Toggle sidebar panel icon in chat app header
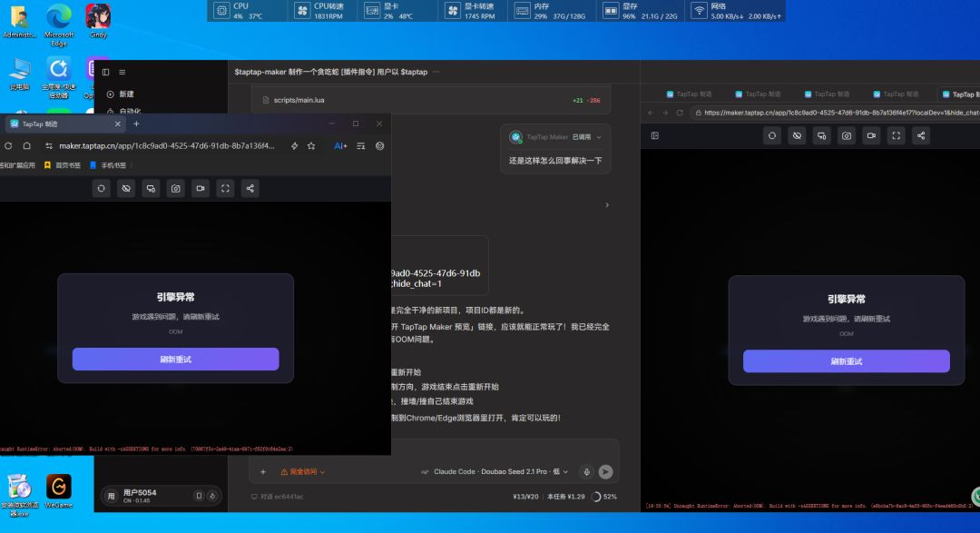 pos(105,72)
